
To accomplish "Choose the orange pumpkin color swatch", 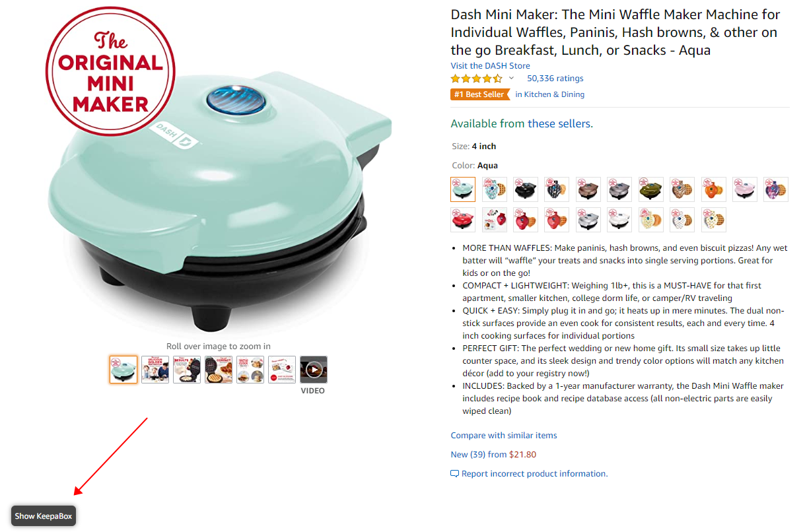I will tap(714, 189).
